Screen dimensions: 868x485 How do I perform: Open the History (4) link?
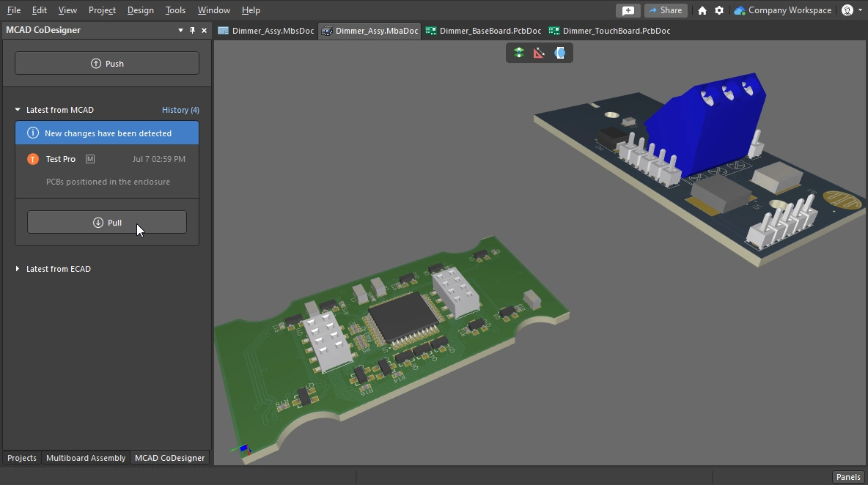tap(180, 110)
